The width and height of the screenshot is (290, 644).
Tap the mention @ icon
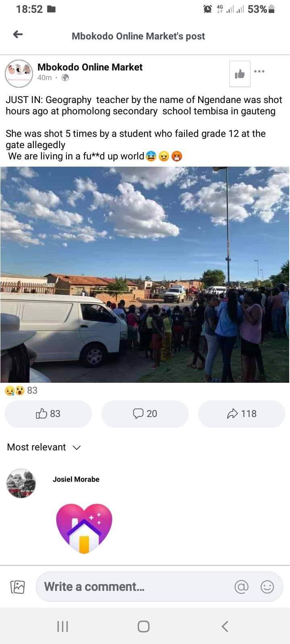[241, 587]
